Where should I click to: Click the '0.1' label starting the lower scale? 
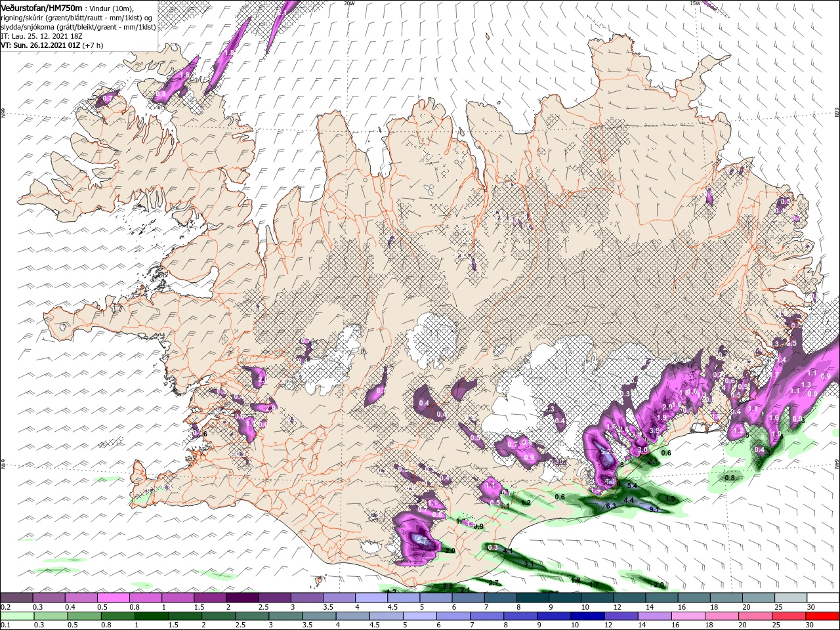pos(5,625)
